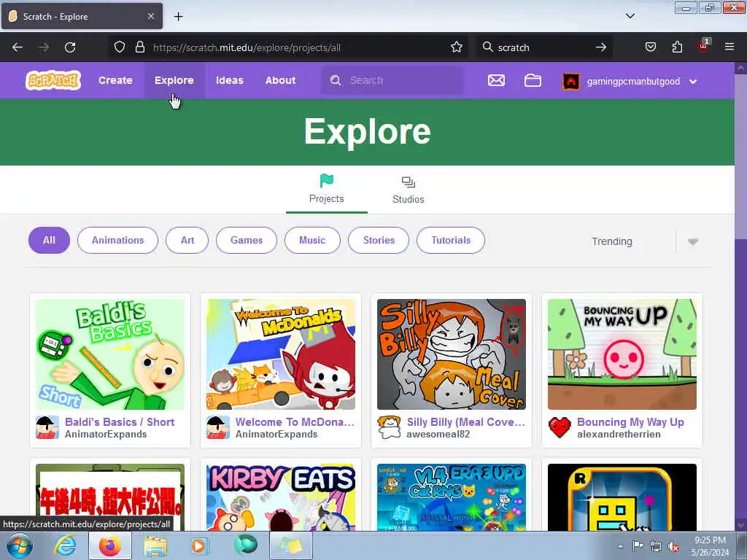Click the shield tracking protection icon
The height and width of the screenshot is (560, 747).
[120, 47]
